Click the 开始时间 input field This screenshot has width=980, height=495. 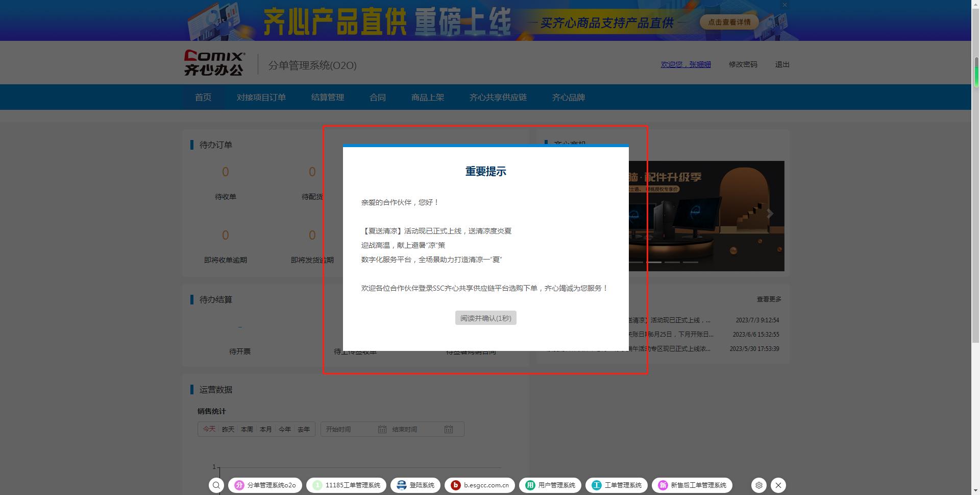[x=350, y=429]
